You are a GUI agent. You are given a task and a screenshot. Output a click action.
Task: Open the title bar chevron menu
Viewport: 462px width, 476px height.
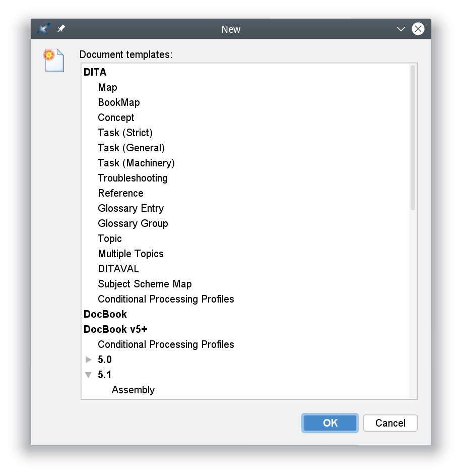(401, 29)
